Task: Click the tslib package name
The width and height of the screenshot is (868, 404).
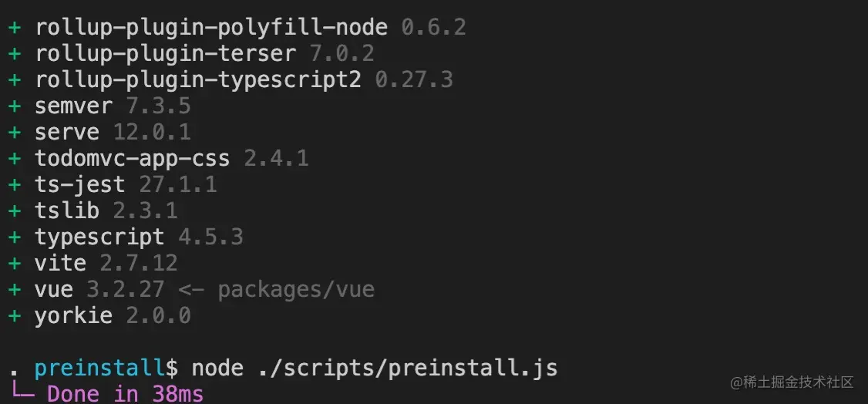Action: 67,210
